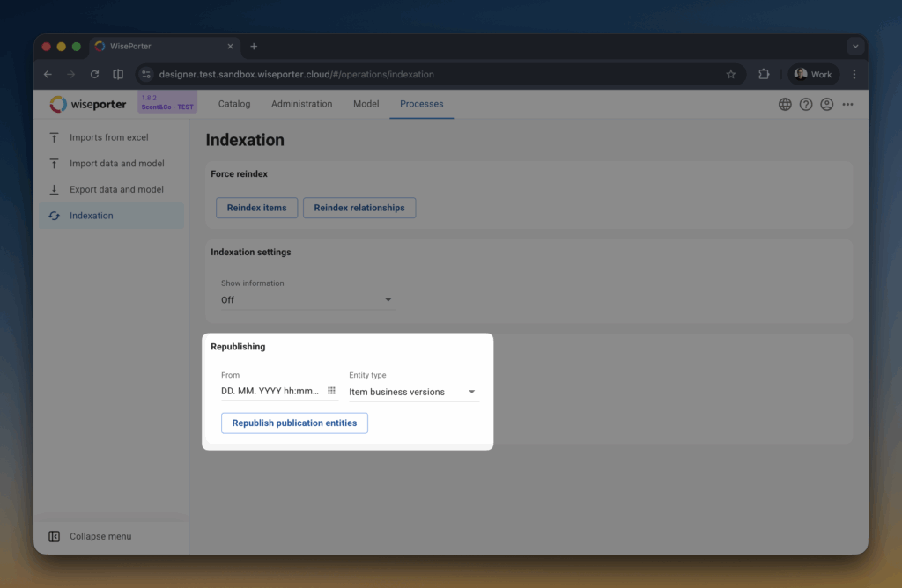Screen dimensions: 902x588
Task: Click the wiseporter logo
Action: click(x=88, y=104)
